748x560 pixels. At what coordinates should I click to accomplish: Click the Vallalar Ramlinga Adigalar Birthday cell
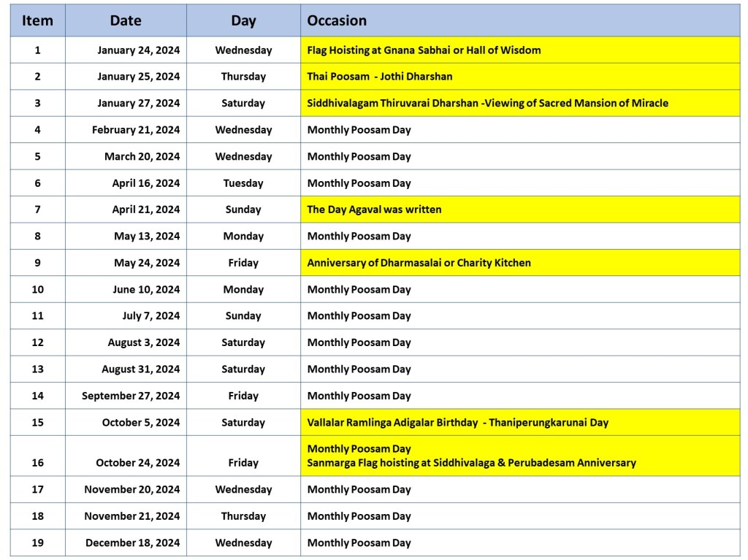click(x=457, y=422)
